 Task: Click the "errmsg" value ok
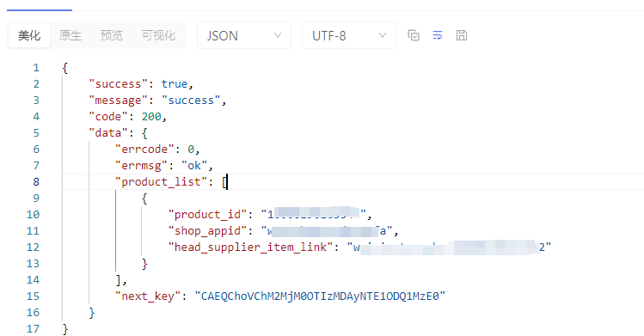tap(194, 165)
